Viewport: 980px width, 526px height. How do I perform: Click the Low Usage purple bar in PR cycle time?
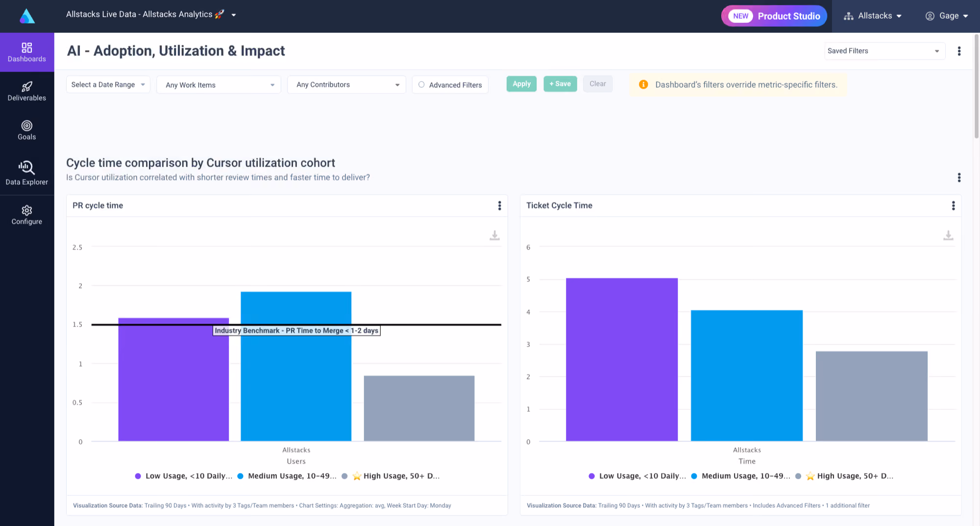point(173,380)
